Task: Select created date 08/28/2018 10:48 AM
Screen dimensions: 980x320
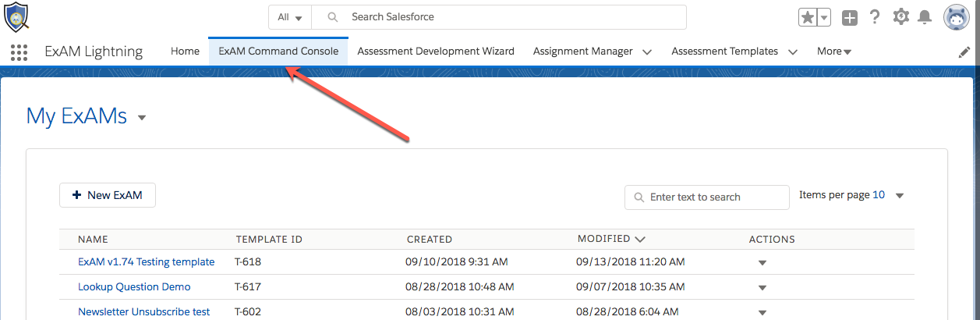Action: (x=460, y=287)
